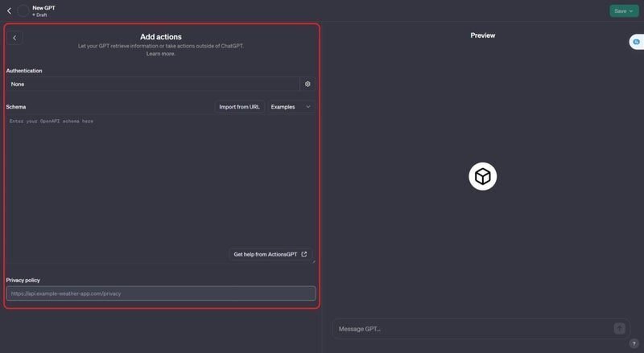
Task: Expand the Examples dropdown
Action: click(x=291, y=107)
